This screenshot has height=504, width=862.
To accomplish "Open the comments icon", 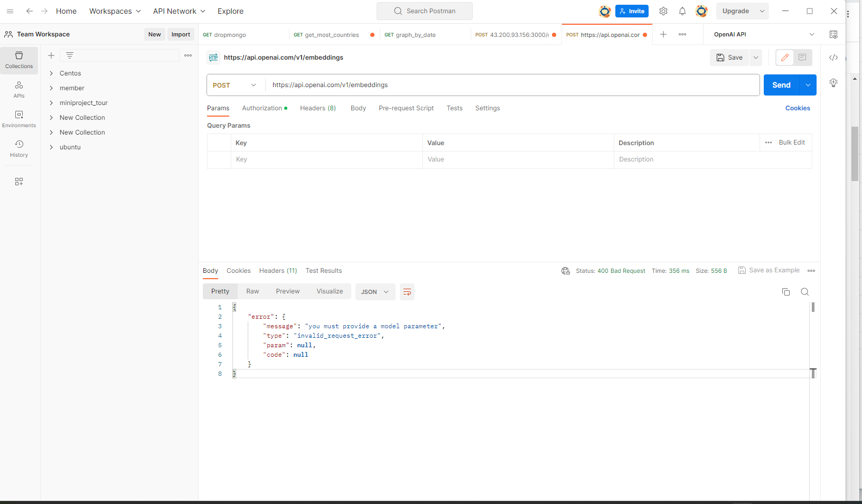I will [x=802, y=58].
